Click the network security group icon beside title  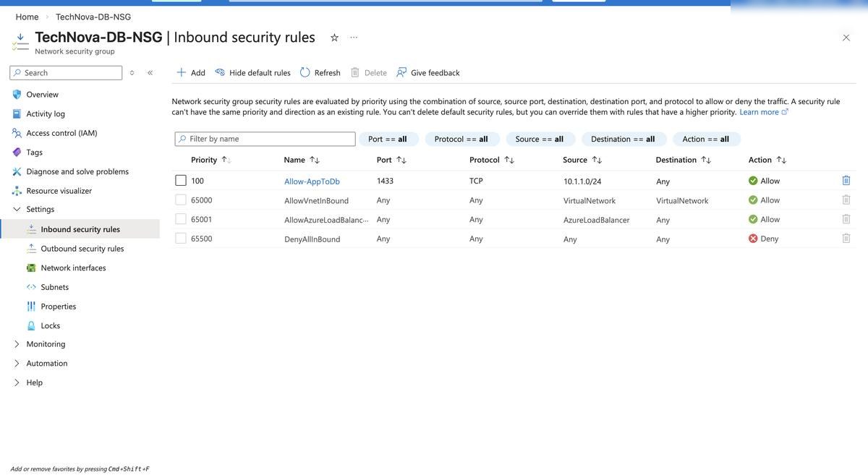click(x=20, y=42)
